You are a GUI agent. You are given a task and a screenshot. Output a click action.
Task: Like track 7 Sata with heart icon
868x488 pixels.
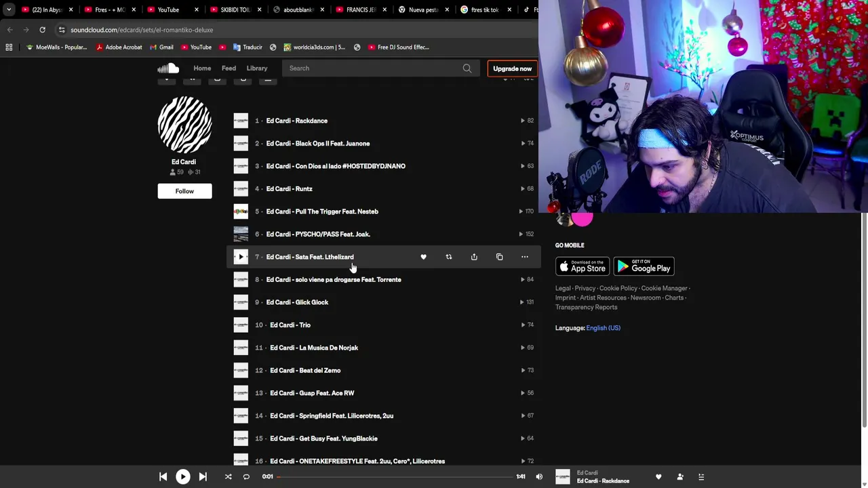pos(423,257)
